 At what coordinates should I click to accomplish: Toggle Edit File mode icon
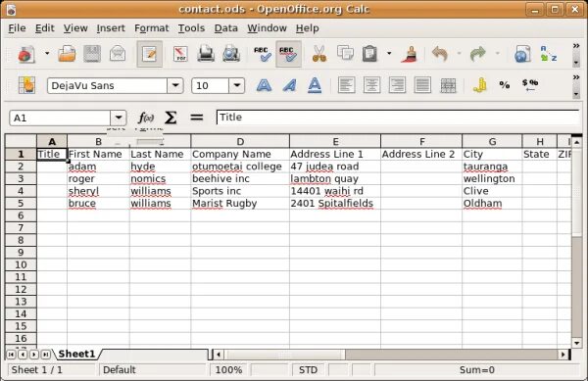point(150,54)
